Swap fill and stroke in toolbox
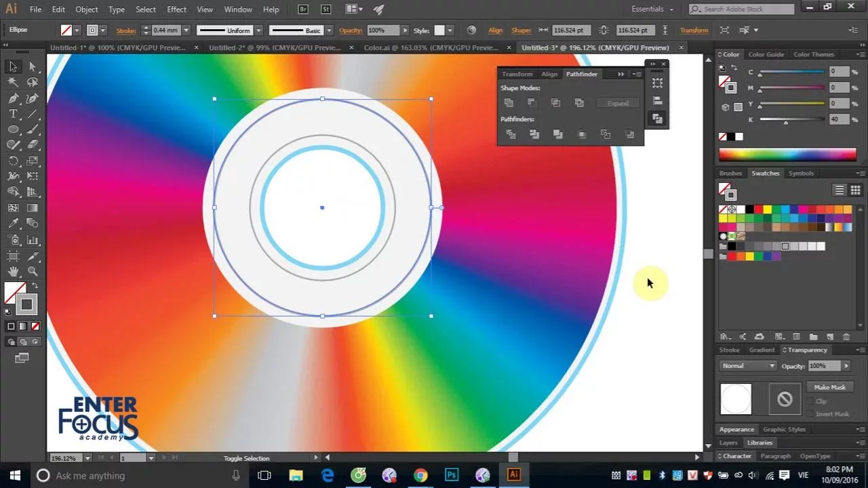Screen dimensions: 868x488 coord(35,286)
